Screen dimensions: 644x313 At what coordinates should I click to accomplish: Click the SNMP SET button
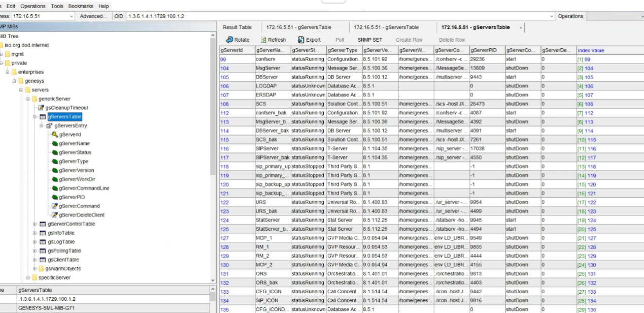(369, 40)
